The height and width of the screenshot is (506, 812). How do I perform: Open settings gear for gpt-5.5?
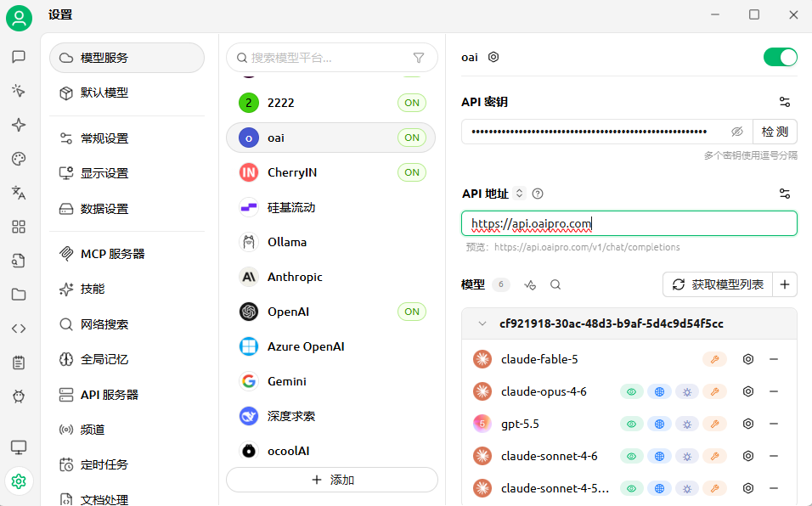coord(748,424)
